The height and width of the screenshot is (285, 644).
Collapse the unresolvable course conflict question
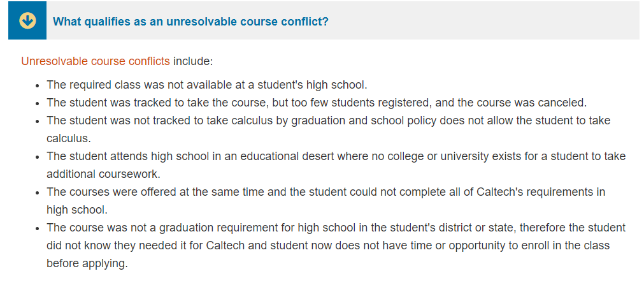click(190, 22)
